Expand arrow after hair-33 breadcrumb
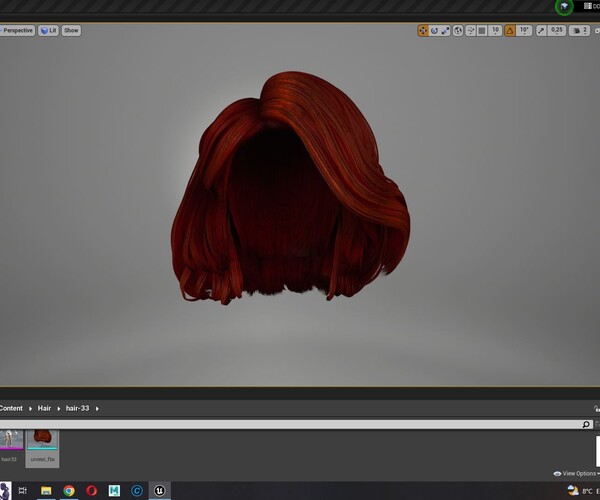 [97, 409]
